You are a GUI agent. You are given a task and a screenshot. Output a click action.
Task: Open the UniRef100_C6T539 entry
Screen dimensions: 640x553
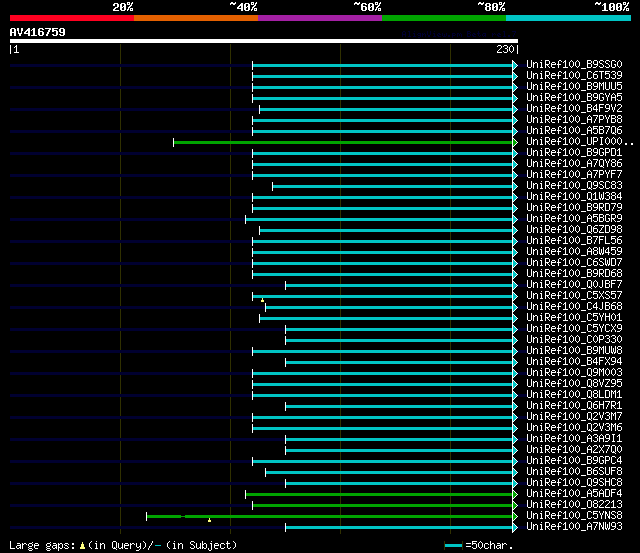pos(574,76)
